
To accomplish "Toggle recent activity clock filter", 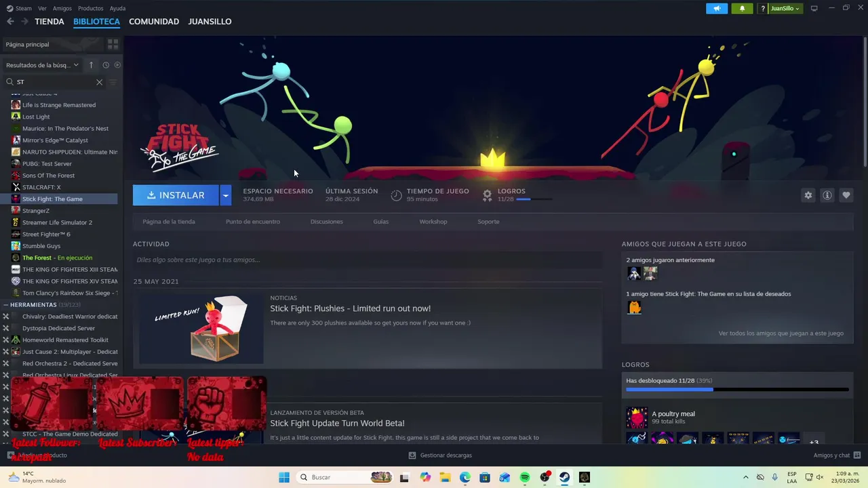I will pyautogui.click(x=106, y=65).
